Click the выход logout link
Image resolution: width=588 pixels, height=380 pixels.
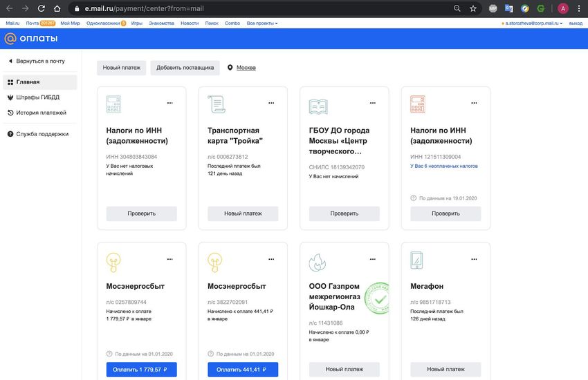pyautogui.click(x=576, y=23)
